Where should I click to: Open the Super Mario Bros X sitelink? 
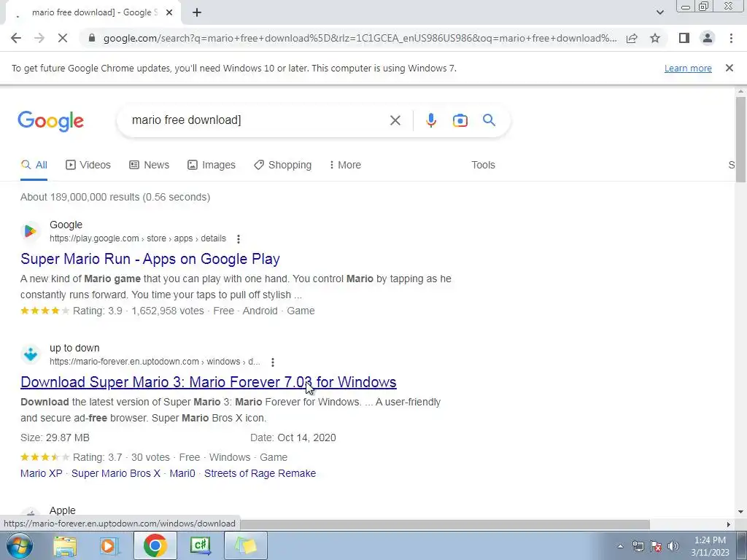pos(116,473)
